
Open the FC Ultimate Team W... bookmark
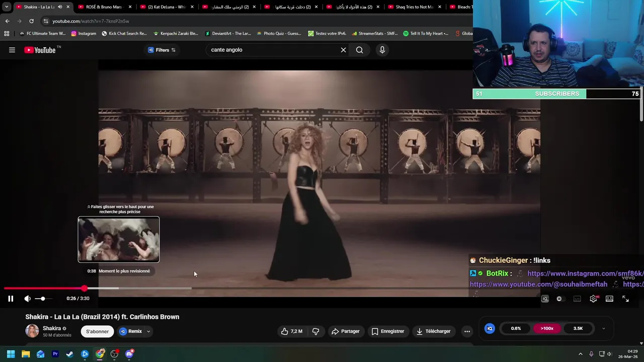(42, 34)
